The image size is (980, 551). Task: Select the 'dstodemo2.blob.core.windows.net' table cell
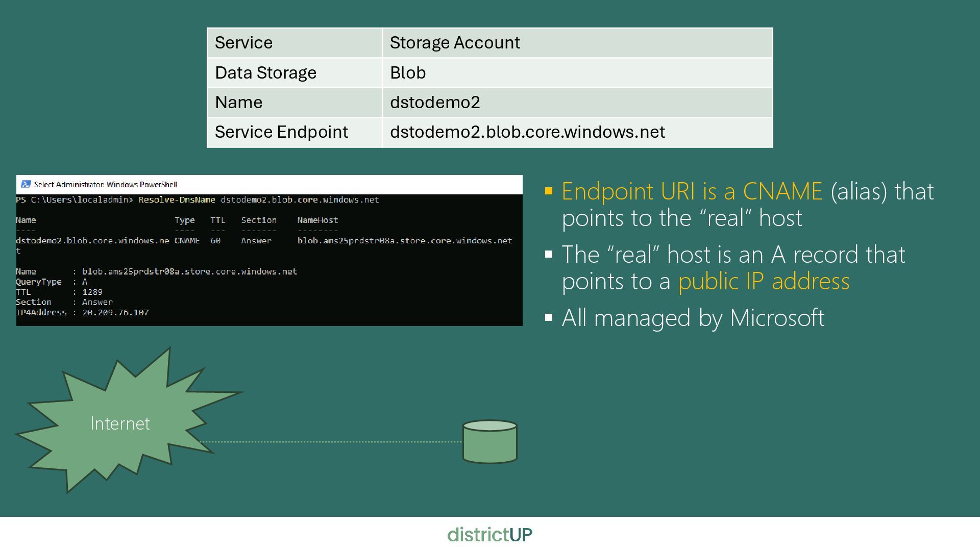577,132
